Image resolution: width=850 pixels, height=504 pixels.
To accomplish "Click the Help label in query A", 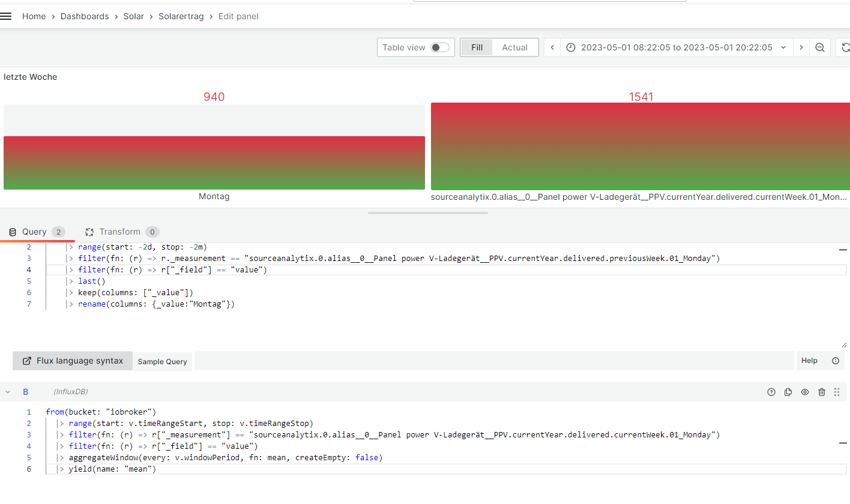I will click(x=809, y=361).
